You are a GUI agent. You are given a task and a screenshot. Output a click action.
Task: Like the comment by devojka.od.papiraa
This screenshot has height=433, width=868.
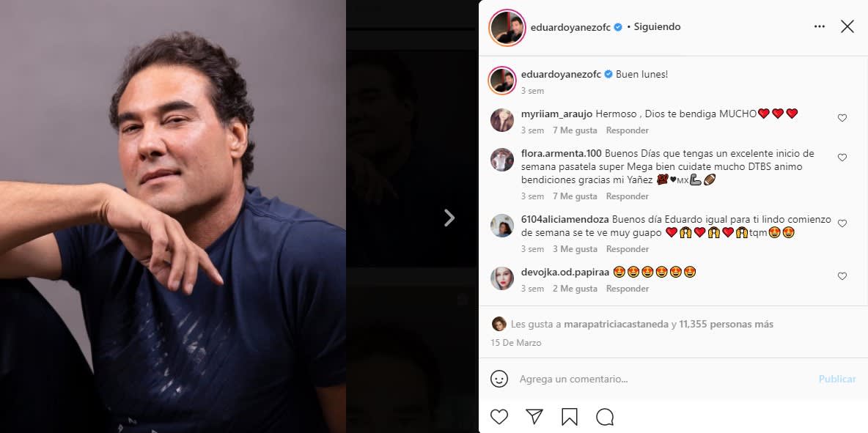click(842, 276)
